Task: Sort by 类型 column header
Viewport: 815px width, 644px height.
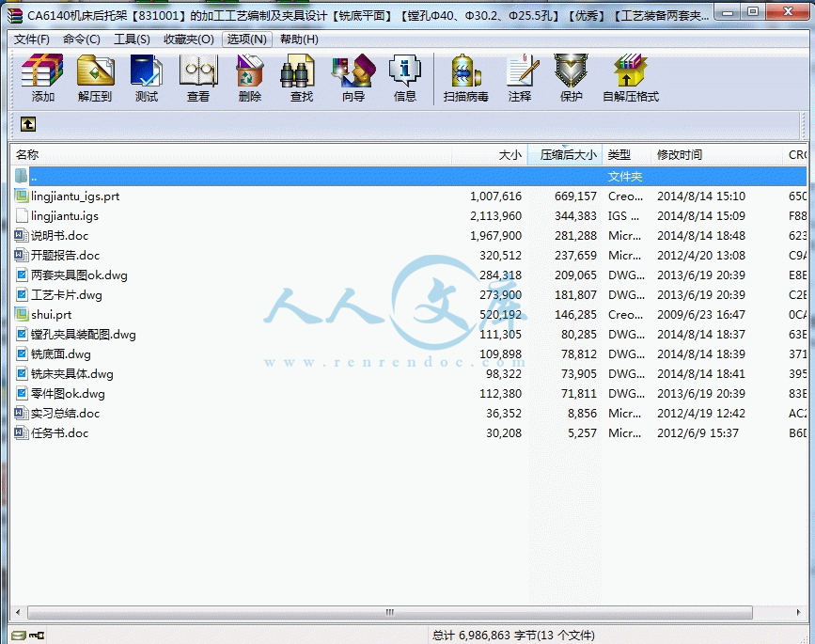Action: click(x=627, y=155)
